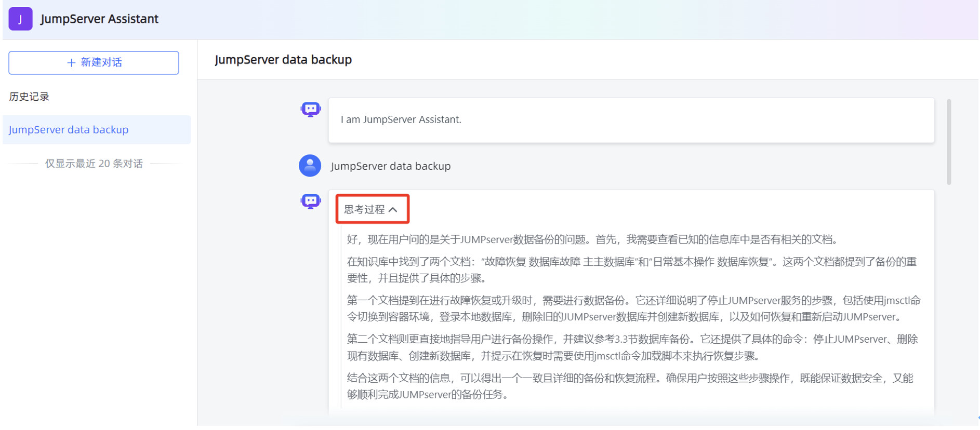
Task: Open JumpServer data backup history entry
Action: click(97, 130)
